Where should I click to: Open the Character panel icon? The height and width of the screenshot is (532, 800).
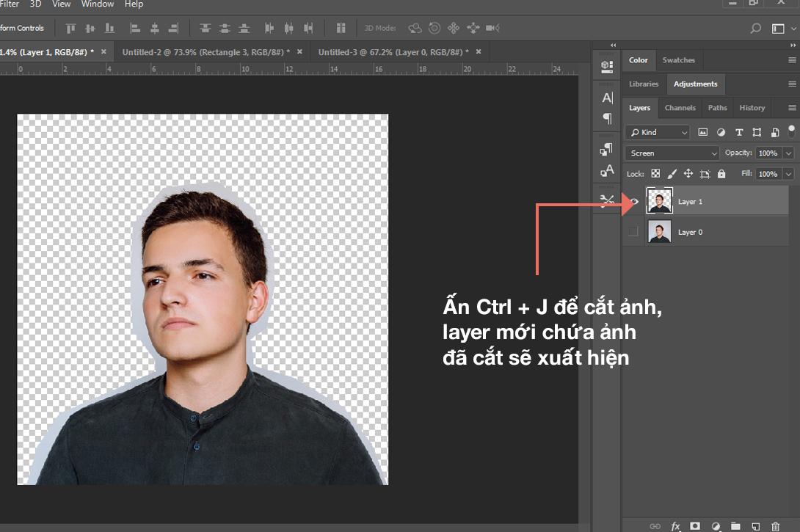pyautogui.click(x=606, y=97)
